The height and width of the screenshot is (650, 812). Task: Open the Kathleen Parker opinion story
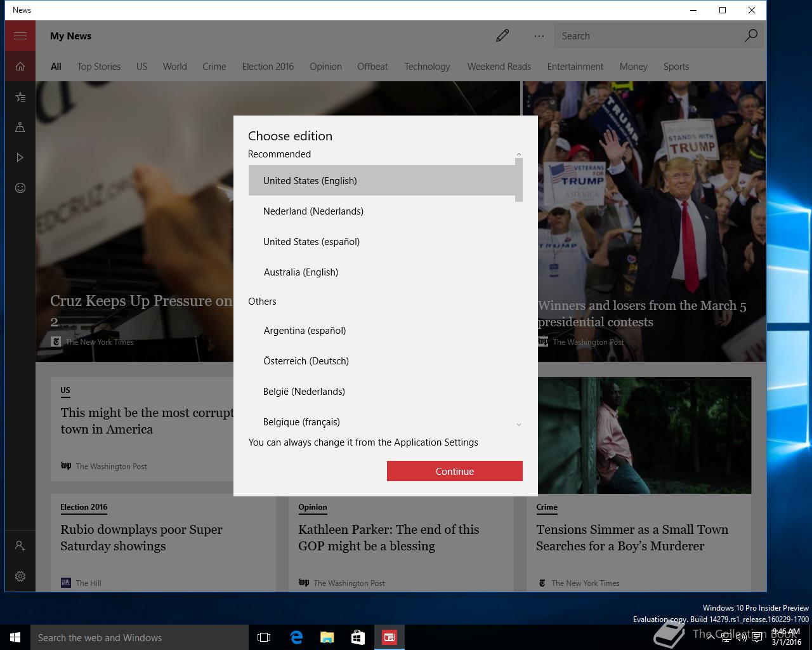(x=389, y=538)
